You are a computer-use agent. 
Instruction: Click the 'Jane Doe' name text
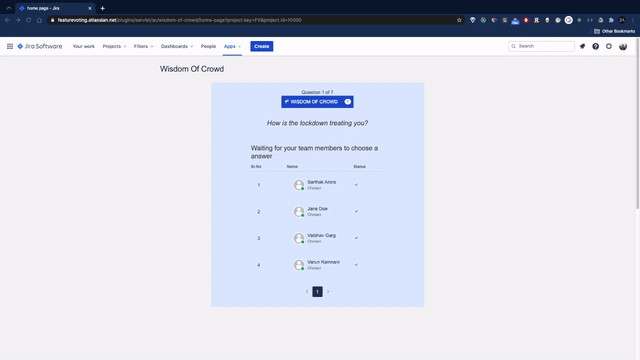pos(317,209)
